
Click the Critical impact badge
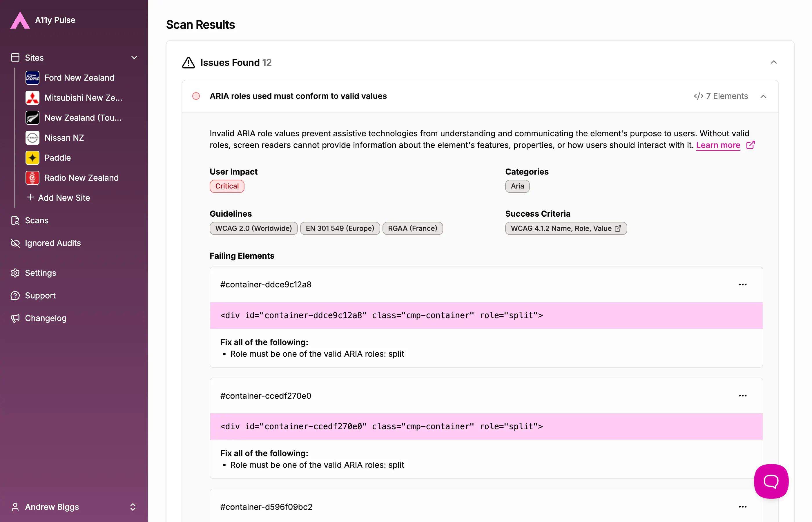(x=227, y=186)
